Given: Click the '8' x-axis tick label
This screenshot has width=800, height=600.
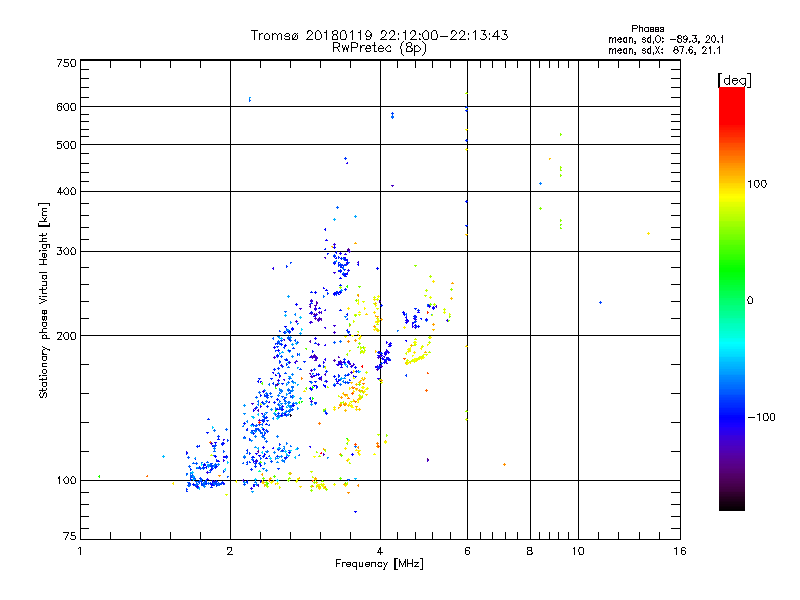Looking at the screenshot, I should (x=530, y=551).
